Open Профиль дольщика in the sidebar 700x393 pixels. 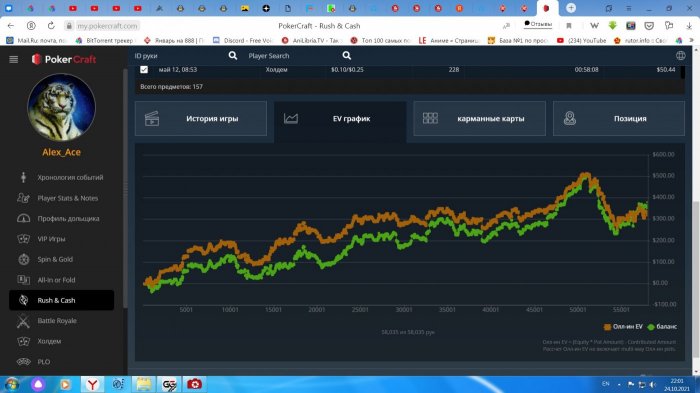click(x=61, y=218)
